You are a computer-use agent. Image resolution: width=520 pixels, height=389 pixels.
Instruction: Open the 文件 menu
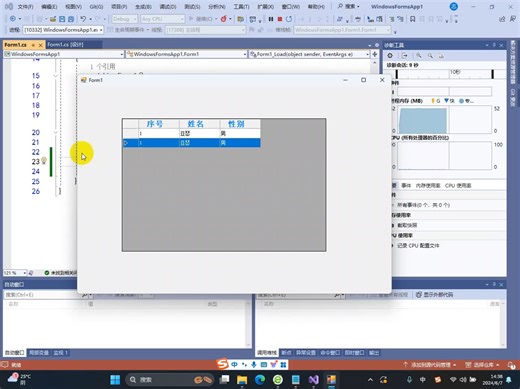tap(25, 6)
